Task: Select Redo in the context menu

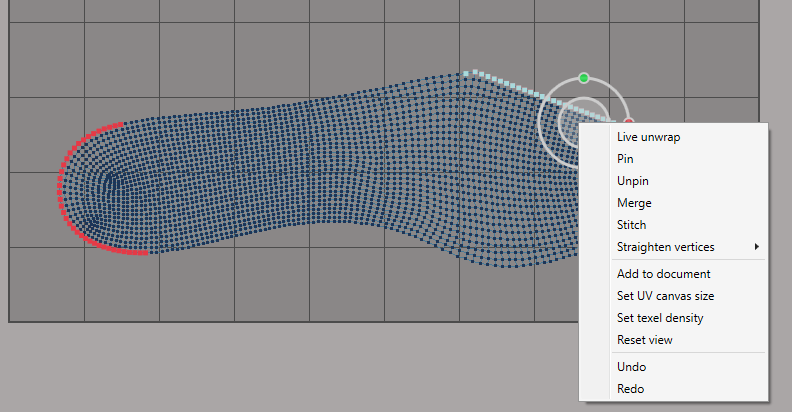Action: pos(630,389)
